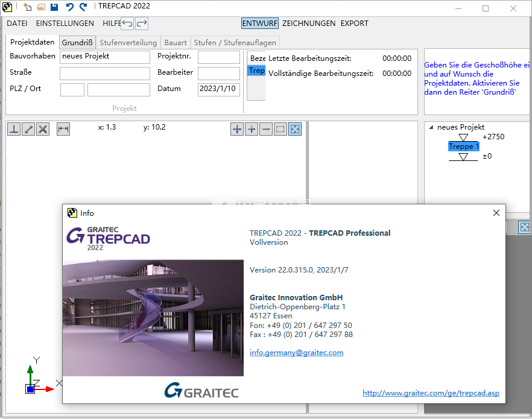Screen dimensions: 532x419
Task: Click the ±0 level value
Action: click(x=487, y=156)
